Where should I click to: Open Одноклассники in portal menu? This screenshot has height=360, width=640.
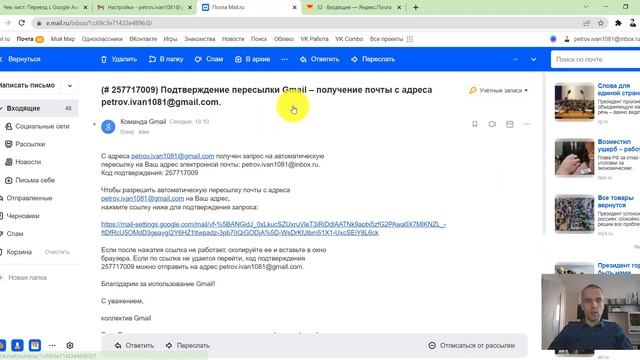[x=102, y=39]
